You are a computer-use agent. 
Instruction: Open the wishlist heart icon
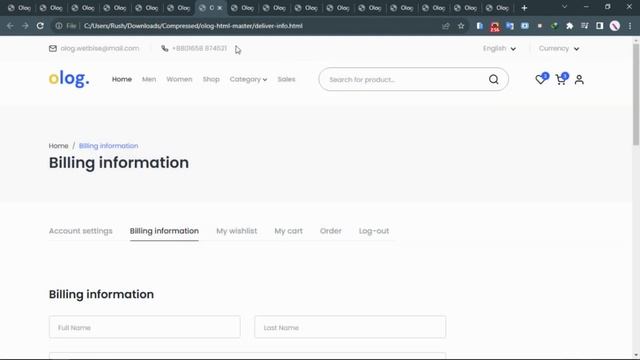(x=540, y=79)
